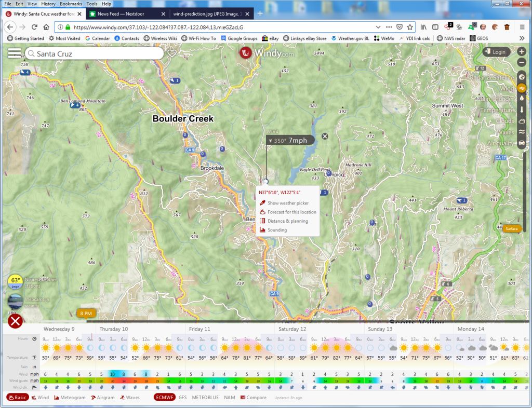The image size is (532, 408).
Task: Open the Windy hamburger menu
Action: [x=14, y=53]
